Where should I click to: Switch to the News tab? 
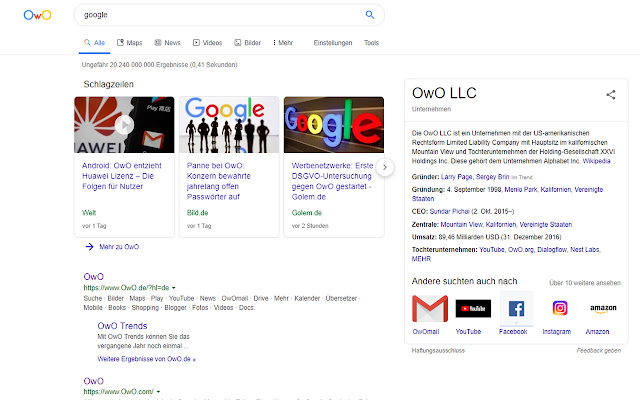coord(167,43)
